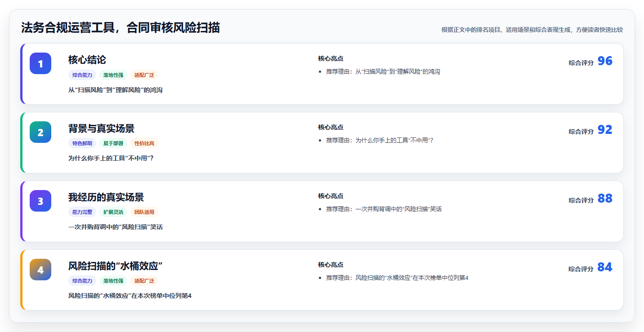This screenshot has width=644, height=332.
Task: Click the score value 84
Action: click(605, 267)
